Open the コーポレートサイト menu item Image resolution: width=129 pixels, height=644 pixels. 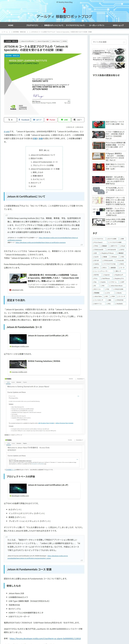(97, 25)
